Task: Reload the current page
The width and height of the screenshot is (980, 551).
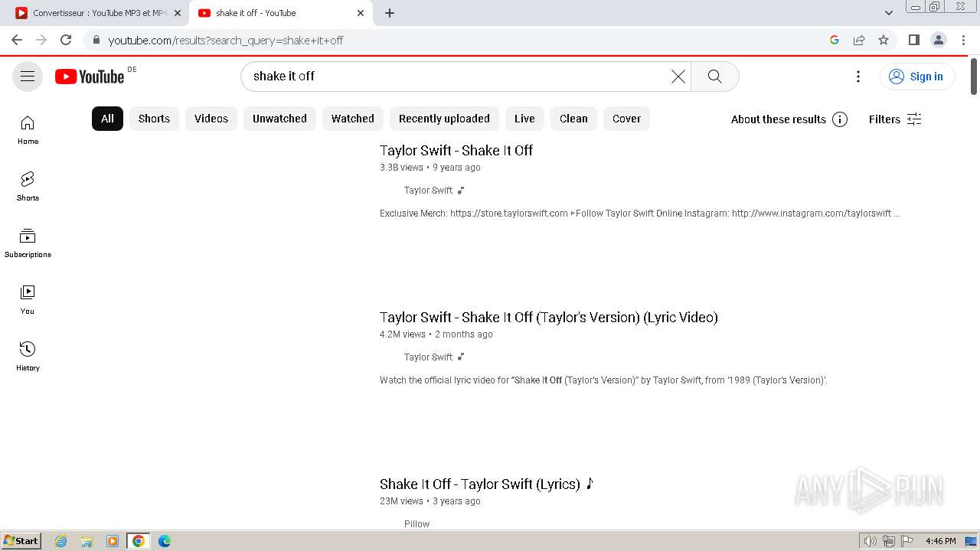Action: 66,40
